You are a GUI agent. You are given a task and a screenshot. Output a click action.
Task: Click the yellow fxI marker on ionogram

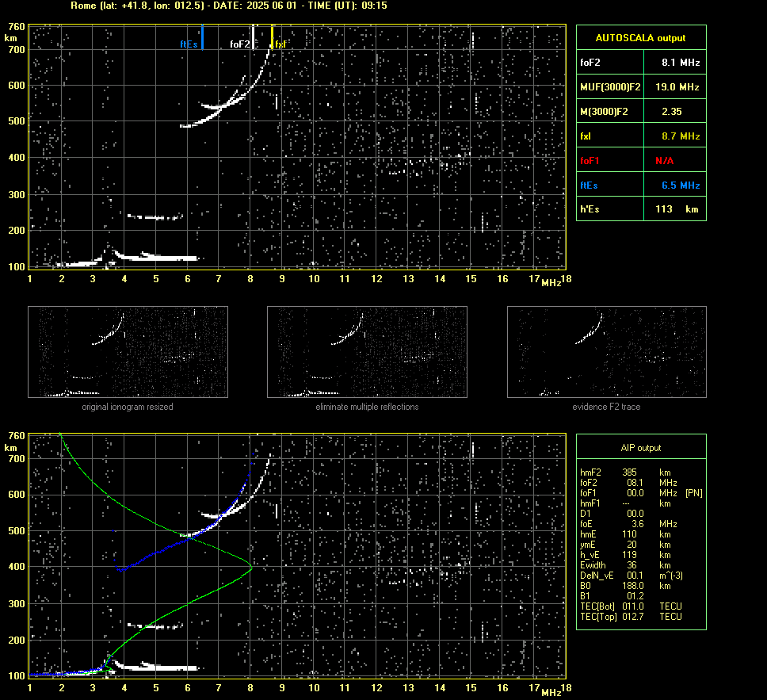click(x=272, y=37)
